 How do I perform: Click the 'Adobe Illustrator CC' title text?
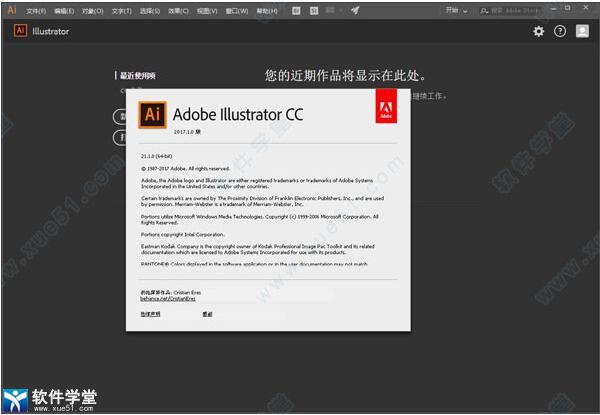(x=238, y=114)
